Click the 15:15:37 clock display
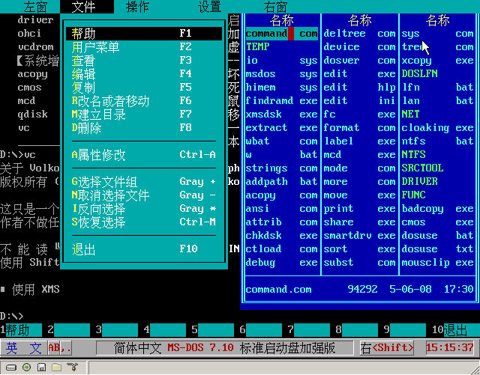 click(450, 348)
